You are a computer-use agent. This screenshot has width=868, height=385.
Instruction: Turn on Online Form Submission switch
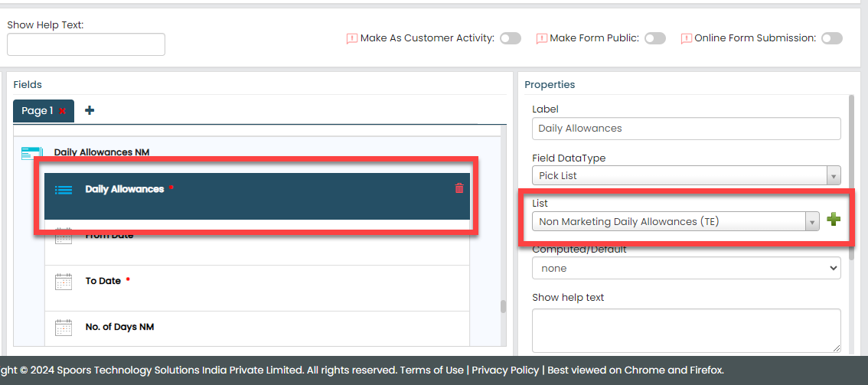pos(832,38)
